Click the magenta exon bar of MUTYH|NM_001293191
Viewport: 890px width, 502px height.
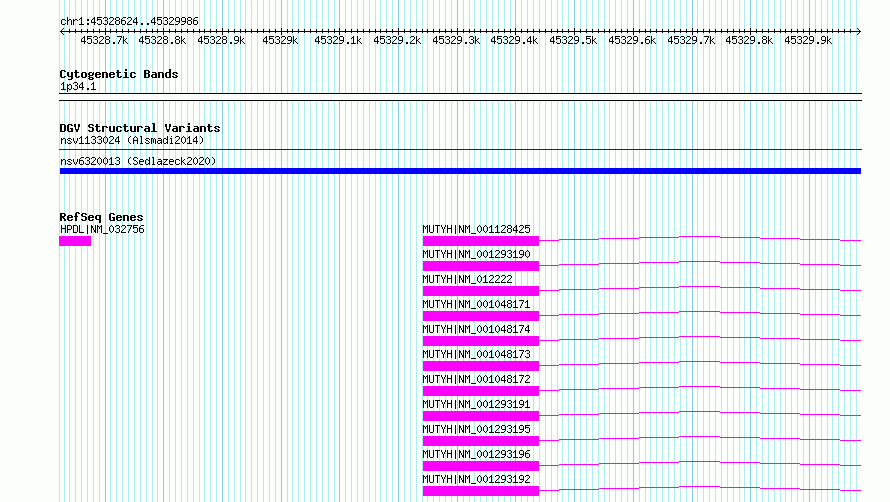pyautogui.click(x=481, y=416)
